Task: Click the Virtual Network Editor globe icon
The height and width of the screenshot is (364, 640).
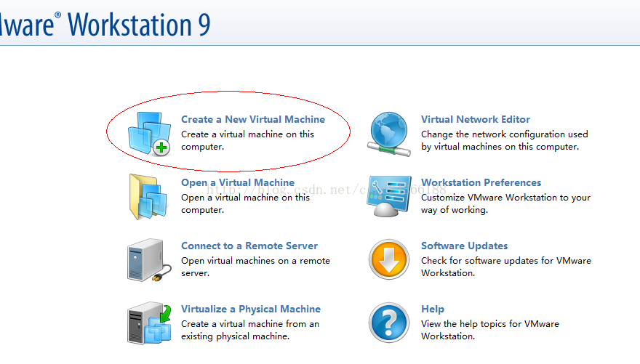Action: click(x=389, y=134)
